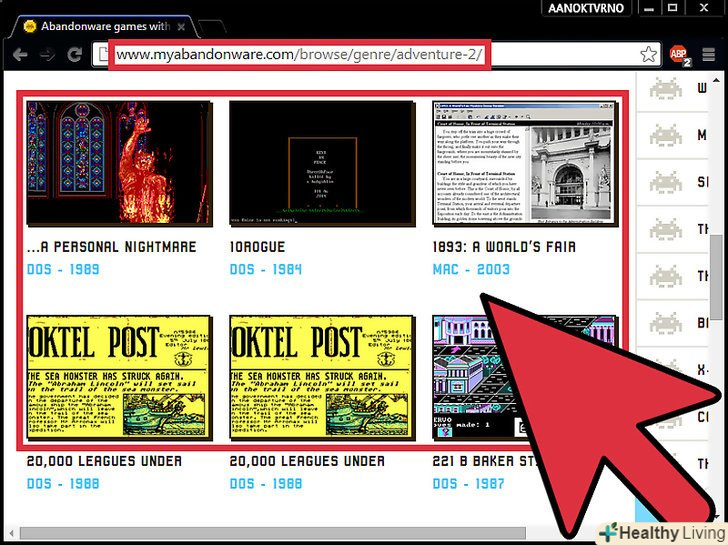Click DOS - 1989 platform link
The height and width of the screenshot is (545, 728).
tap(63, 269)
